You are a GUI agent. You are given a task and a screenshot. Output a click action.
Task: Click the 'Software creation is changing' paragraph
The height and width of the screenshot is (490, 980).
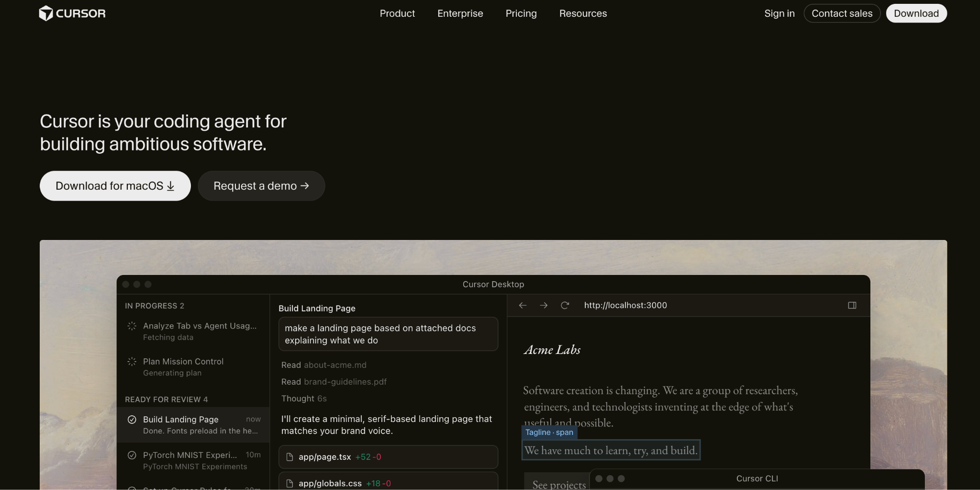[x=660, y=407]
